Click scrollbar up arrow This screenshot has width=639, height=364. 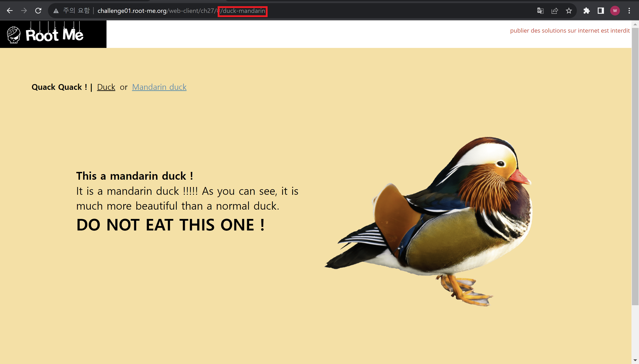[x=635, y=24]
